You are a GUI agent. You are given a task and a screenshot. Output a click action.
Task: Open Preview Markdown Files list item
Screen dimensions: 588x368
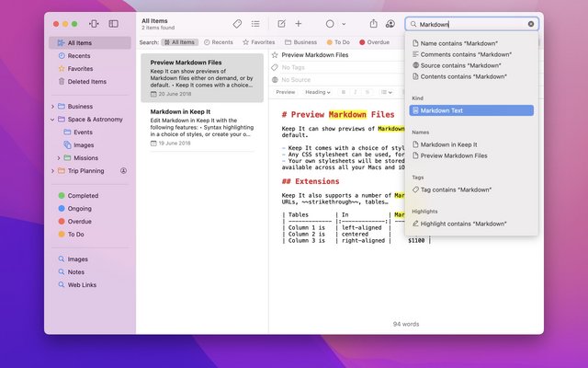point(202,78)
